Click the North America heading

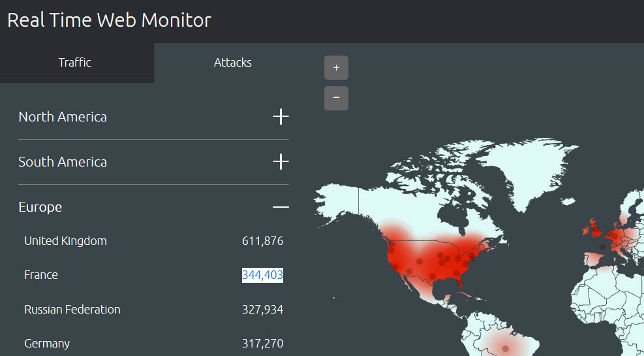[x=63, y=117]
